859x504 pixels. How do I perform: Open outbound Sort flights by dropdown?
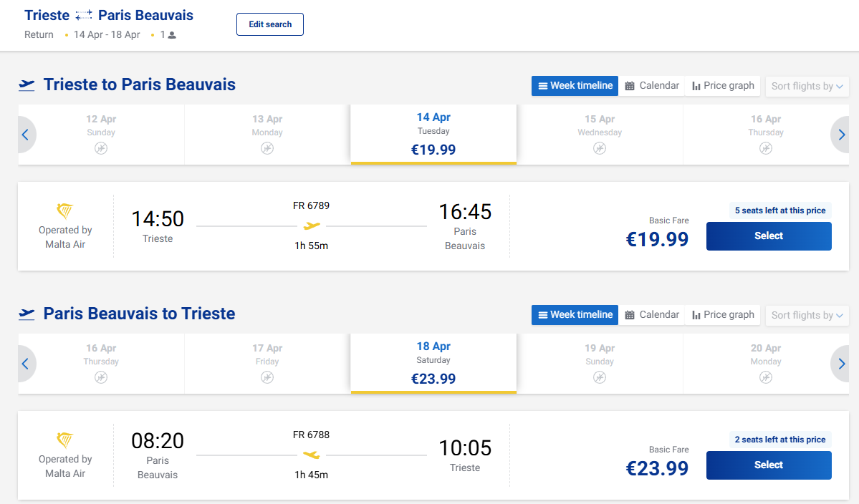807,86
